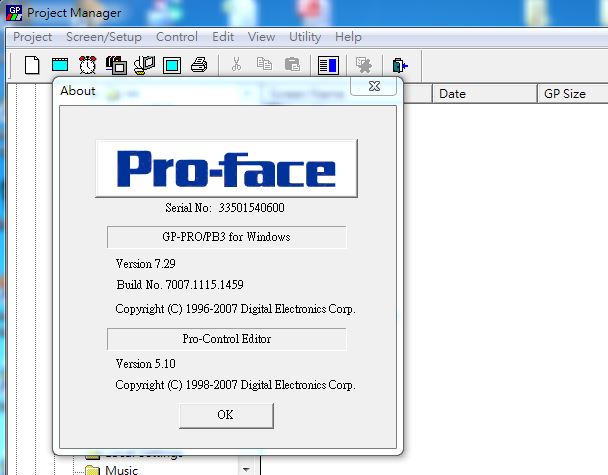The image size is (608, 475).
Task: Close the About dialog with X
Action: [373, 88]
